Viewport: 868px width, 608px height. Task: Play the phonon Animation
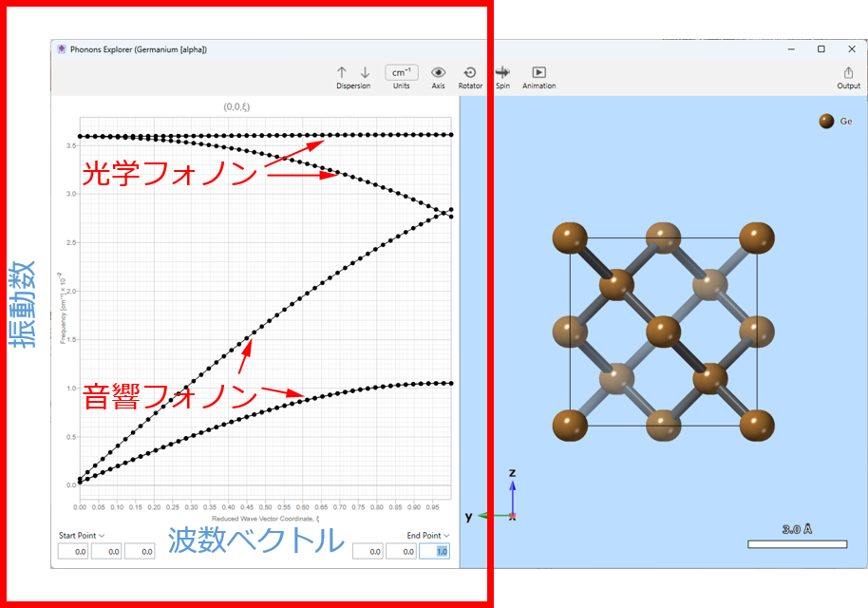(538, 72)
